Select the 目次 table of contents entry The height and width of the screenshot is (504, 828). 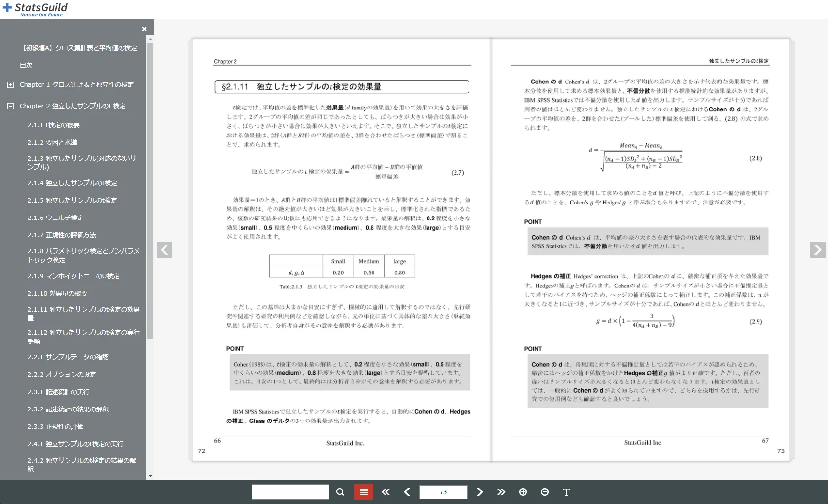pyautogui.click(x=26, y=65)
